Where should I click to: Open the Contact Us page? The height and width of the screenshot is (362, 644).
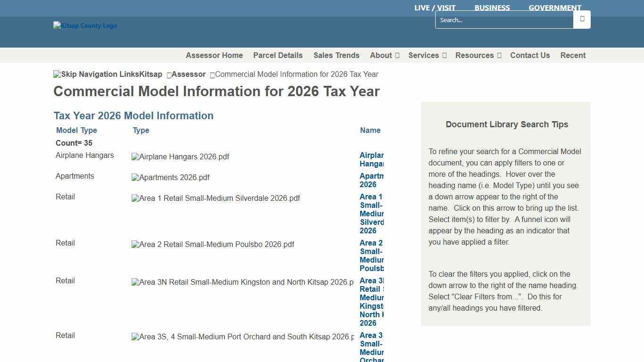point(530,55)
